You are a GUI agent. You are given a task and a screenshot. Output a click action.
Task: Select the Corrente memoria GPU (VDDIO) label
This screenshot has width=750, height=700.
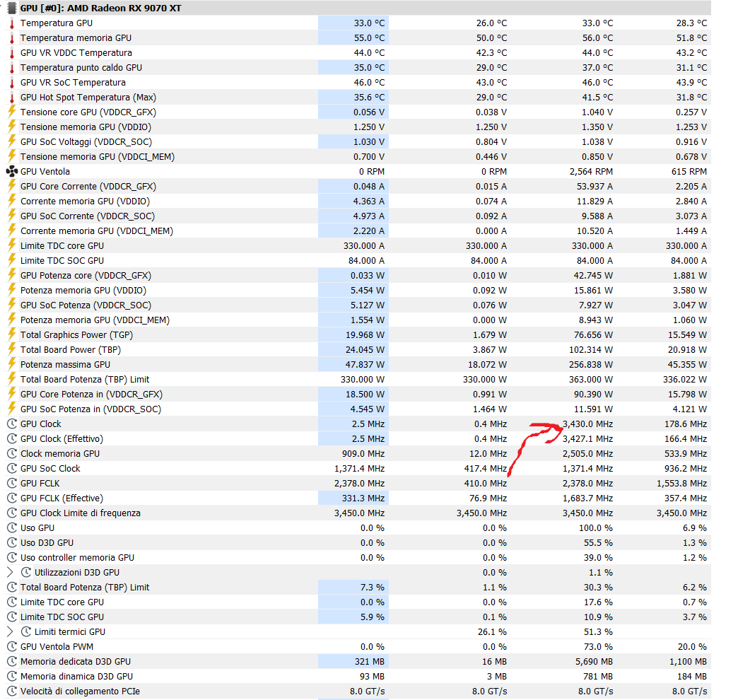point(85,201)
